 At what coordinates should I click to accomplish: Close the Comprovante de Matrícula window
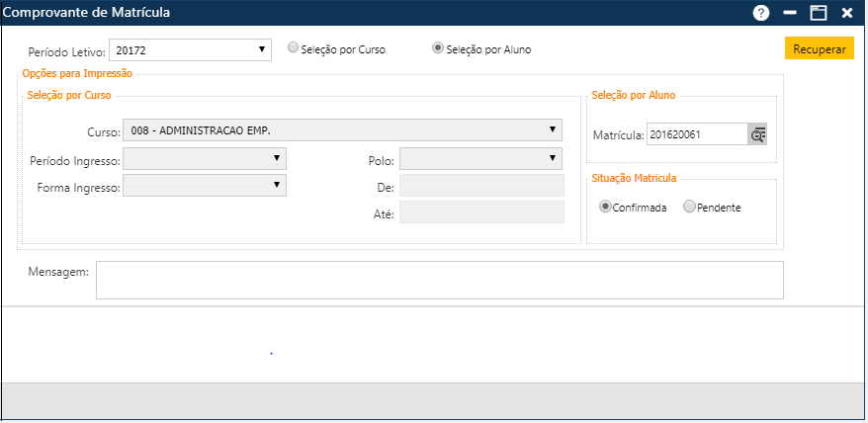(847, 13)
